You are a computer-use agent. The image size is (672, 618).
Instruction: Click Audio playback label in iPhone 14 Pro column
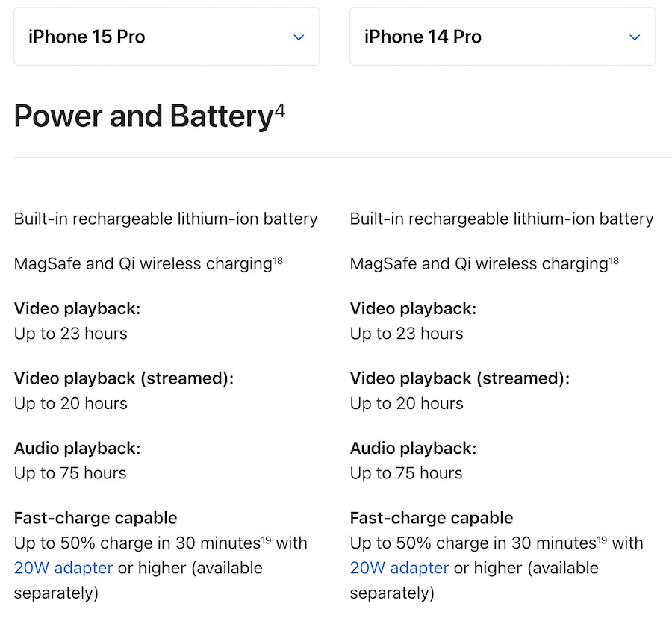click(413, 448)
